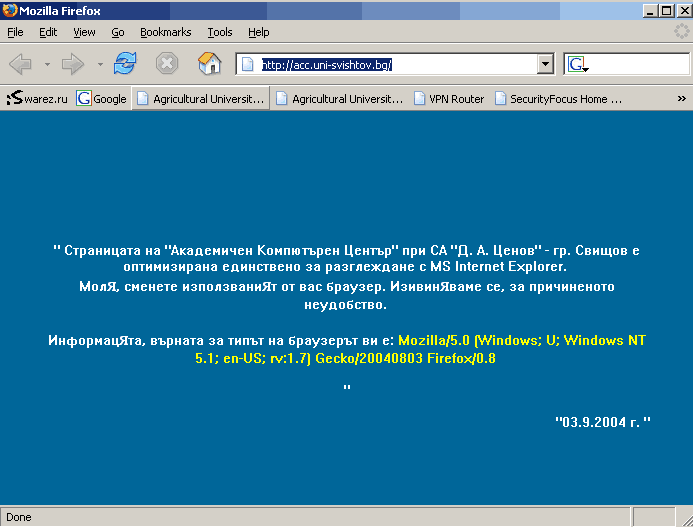693x527 pixels.
Task: Open the VPN Router bookmark
Action: (449, 98)
